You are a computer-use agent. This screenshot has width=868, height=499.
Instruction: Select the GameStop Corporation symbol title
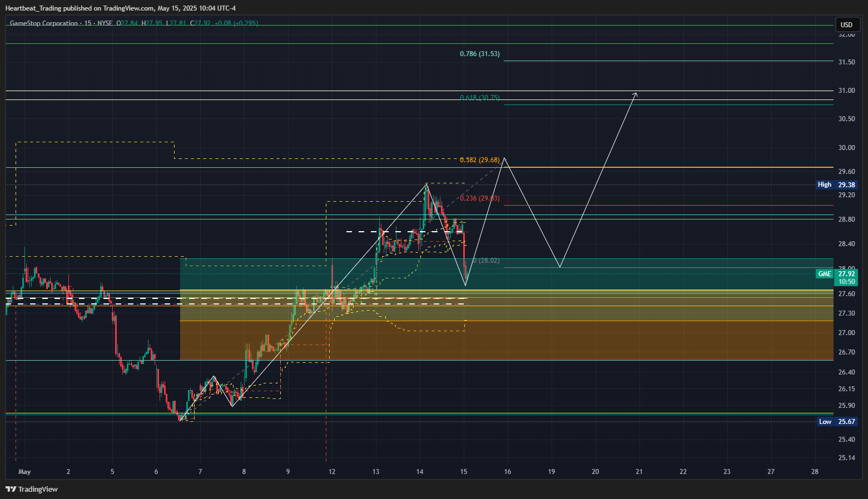[44, 23]
